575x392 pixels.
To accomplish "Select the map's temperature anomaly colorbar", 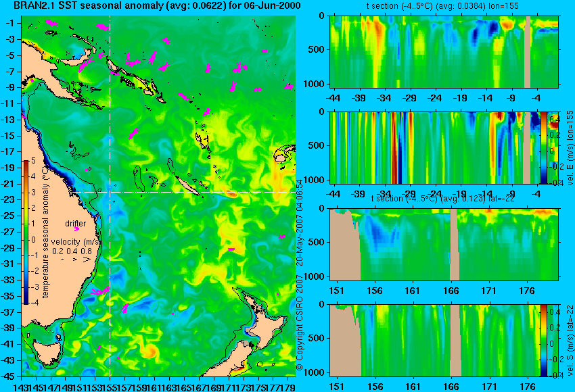I will coord(26,232).
